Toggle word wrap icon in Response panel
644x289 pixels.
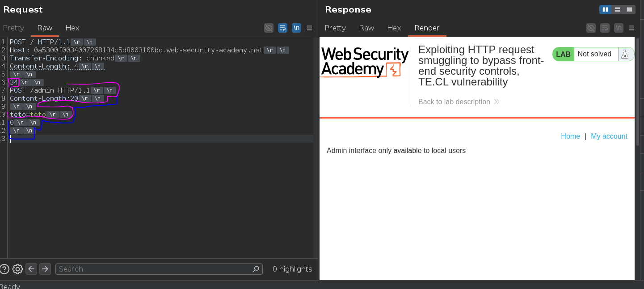[x=605, y=28]
